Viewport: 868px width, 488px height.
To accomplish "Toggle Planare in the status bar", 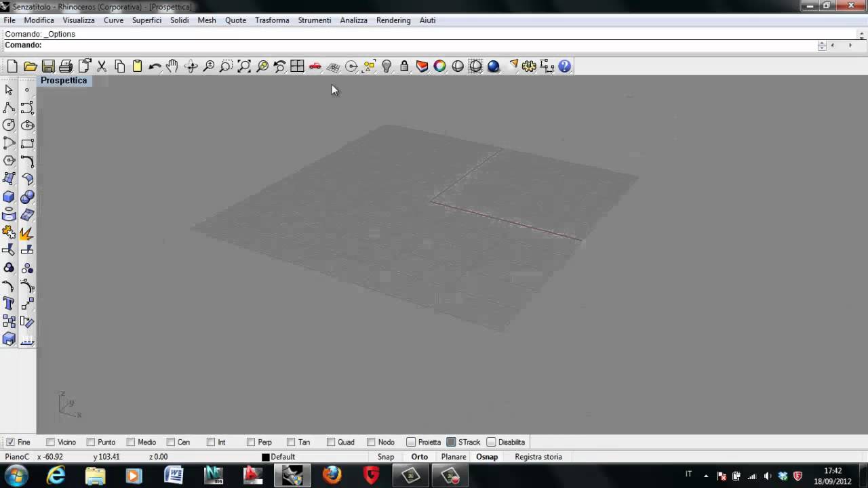I will pyautogui.click(x=454, y=457).
